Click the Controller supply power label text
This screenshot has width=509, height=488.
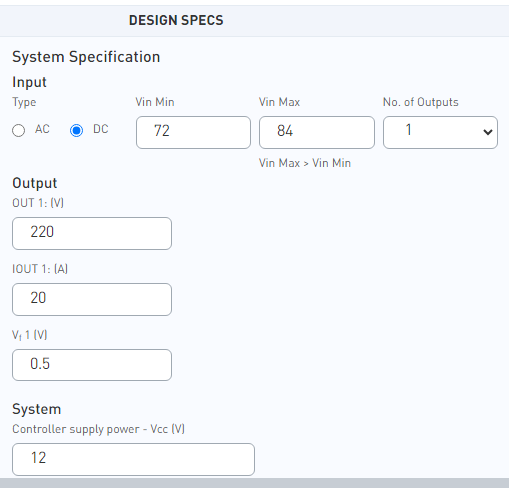click(x=76, y=429)
